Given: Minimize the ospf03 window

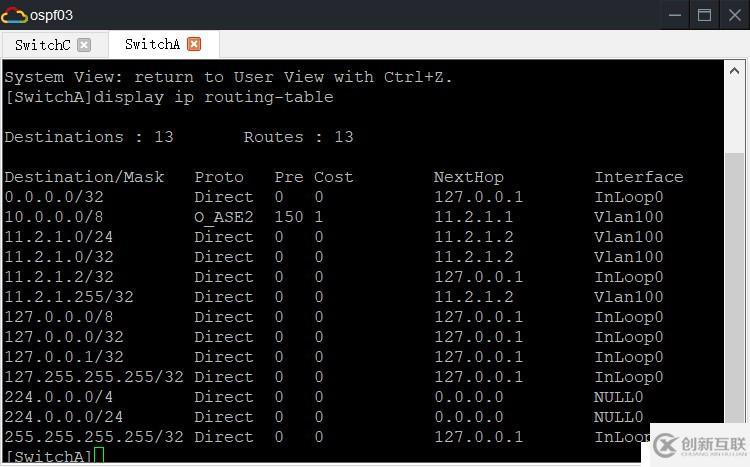Looking at the screenshot, I should pos(673,15).
